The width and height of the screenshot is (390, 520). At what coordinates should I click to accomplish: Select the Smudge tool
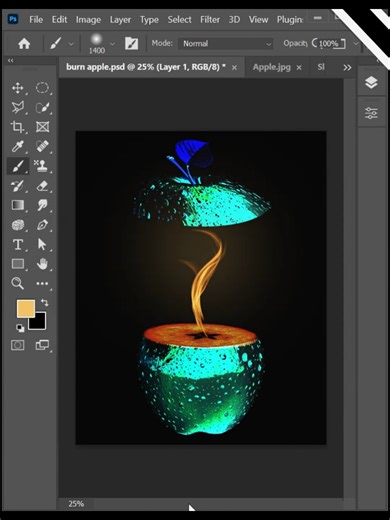click(42, 205)
